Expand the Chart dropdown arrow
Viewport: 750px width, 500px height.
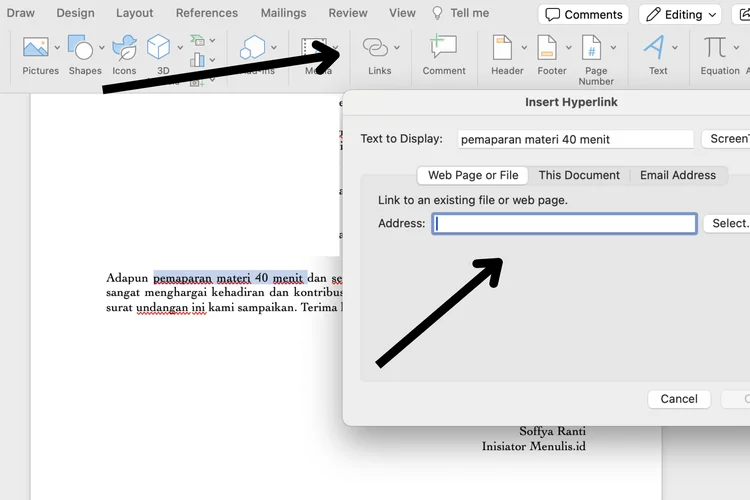click(212, 60)
